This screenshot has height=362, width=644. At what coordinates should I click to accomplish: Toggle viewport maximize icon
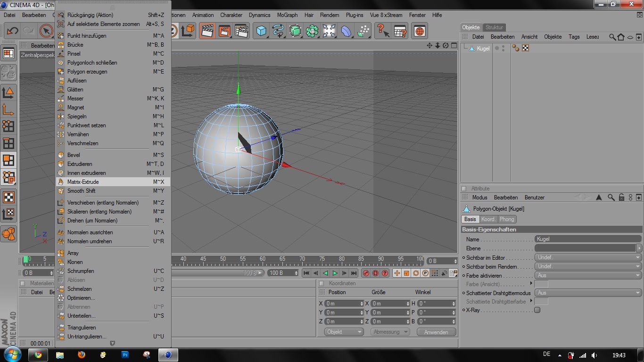454,45
